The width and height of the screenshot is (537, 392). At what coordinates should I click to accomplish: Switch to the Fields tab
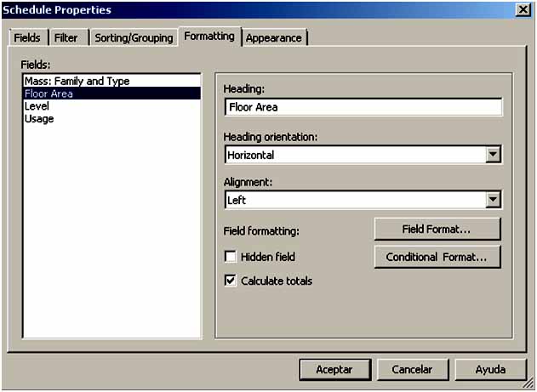26,38
